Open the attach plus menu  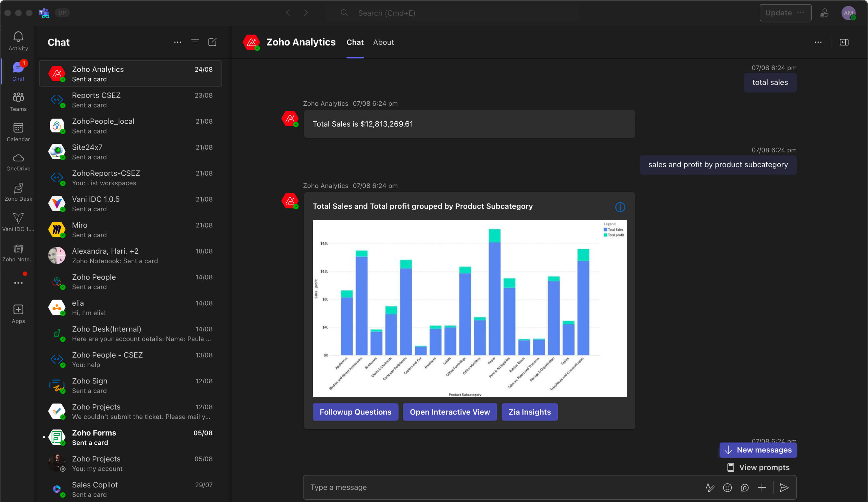coord(762,487)
